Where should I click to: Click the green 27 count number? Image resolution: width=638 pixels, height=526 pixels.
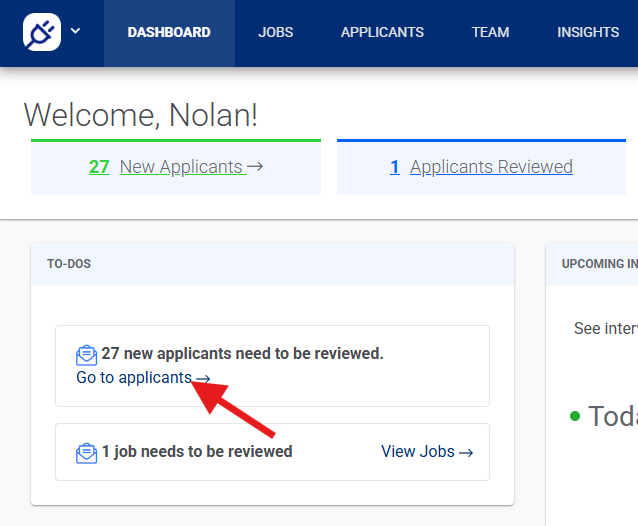(x=99, y=167)
